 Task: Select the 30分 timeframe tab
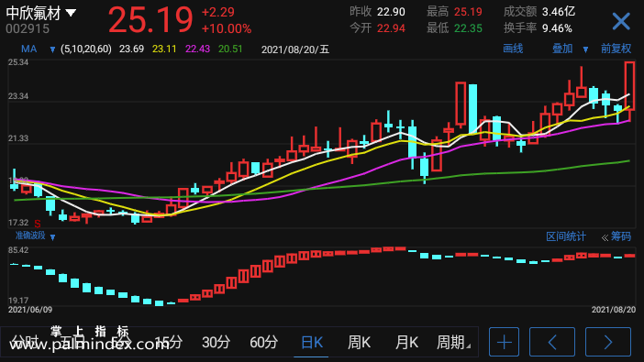216,342
